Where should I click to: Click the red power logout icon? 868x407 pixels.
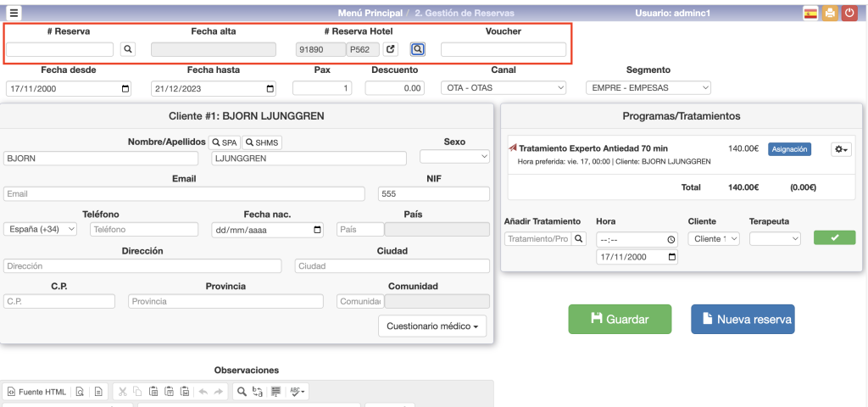849,13
